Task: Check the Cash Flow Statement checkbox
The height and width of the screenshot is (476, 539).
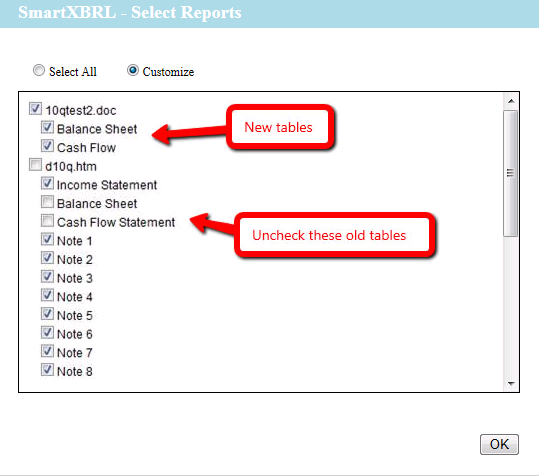Action: (47, 220)
